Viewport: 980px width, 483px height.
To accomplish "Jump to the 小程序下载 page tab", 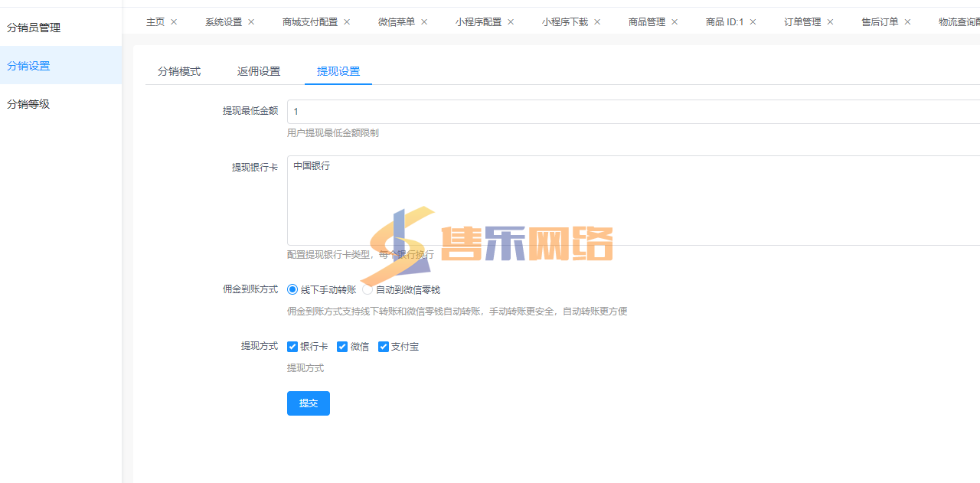I will pyautogui.click(x=565, y=22).
